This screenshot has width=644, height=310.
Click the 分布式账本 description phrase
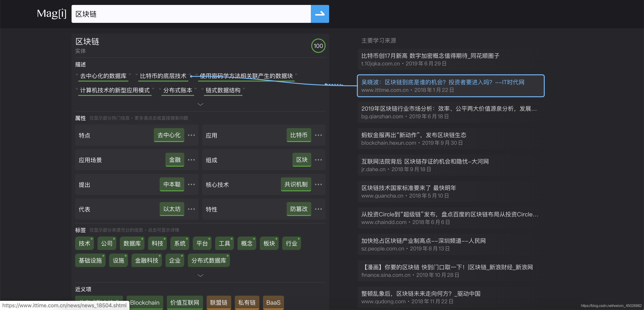pyautogui.click(x=178, y=90)
